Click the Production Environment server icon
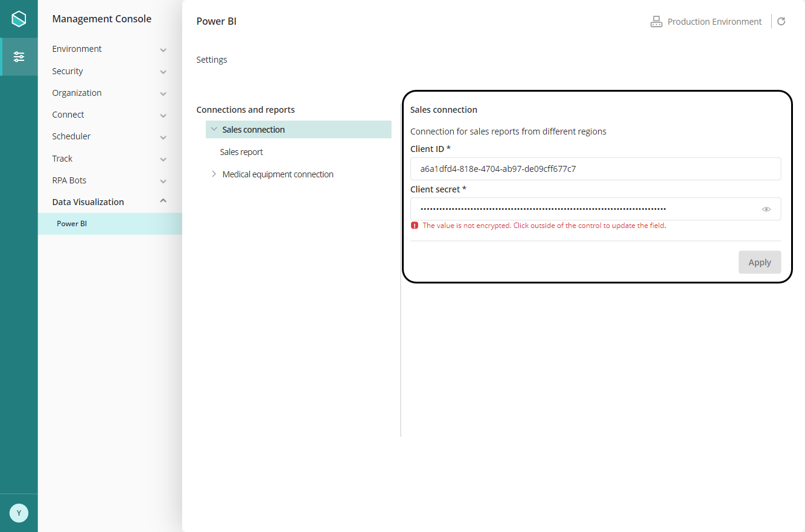This screenshot has height=532, width=805. click(656, 22)
